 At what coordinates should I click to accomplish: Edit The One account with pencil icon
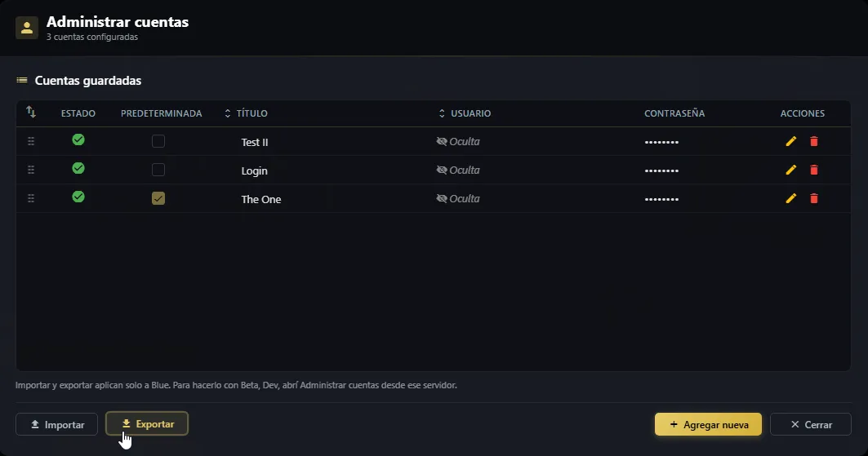(791, 198)
